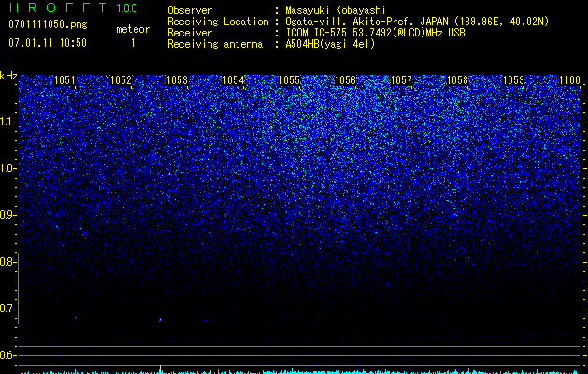Click the 1059 time axis marker
The image size is (588, 374).
[x=514, y=80]
